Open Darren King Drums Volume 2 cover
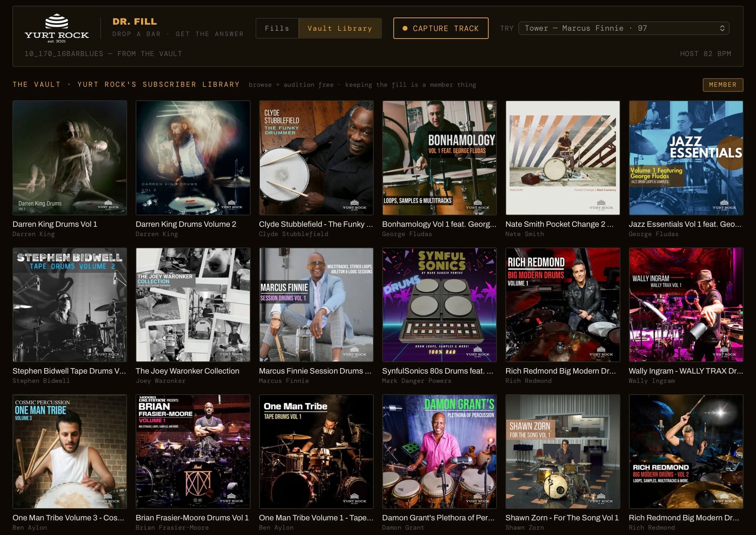 point(193,158)
